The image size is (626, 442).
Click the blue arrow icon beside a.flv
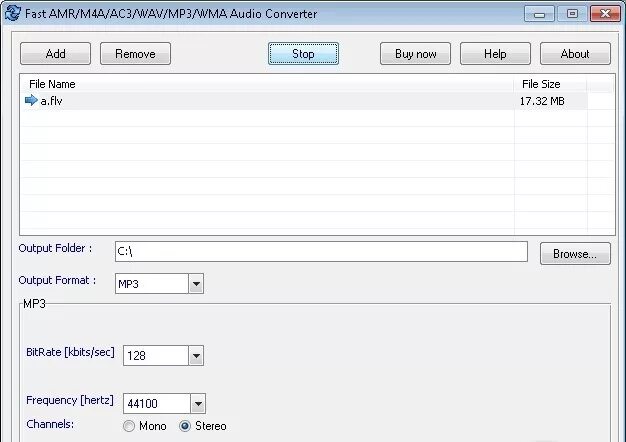31,100
